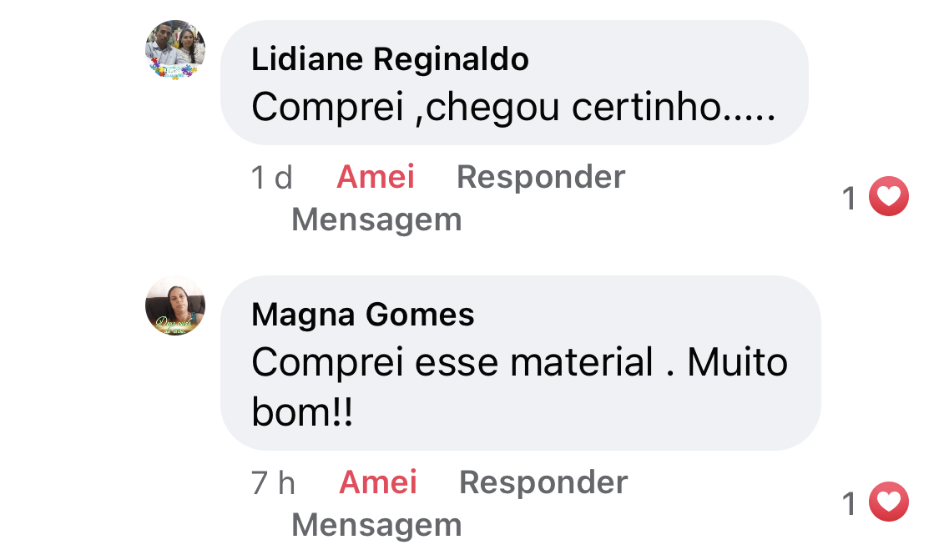Click Mensagem under Lidiane Reginaldo's comment
The height and width of the screenshot is (560, 939).
tap(376, 219)
